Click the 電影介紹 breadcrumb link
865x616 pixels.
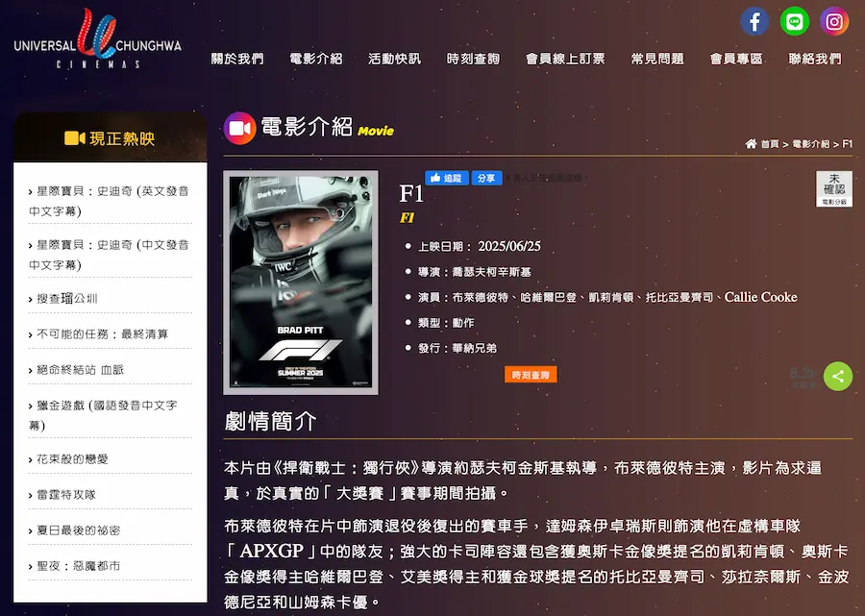point(810,144)
